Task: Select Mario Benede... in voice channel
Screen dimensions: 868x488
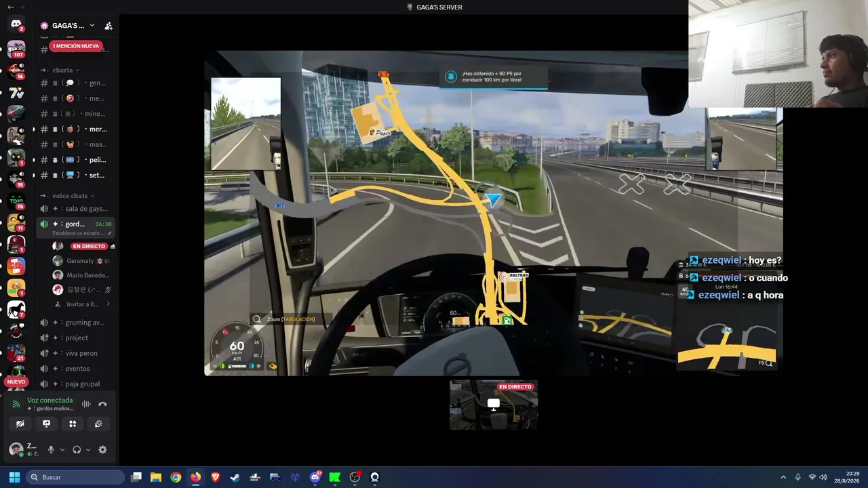Action: [81, 275]
